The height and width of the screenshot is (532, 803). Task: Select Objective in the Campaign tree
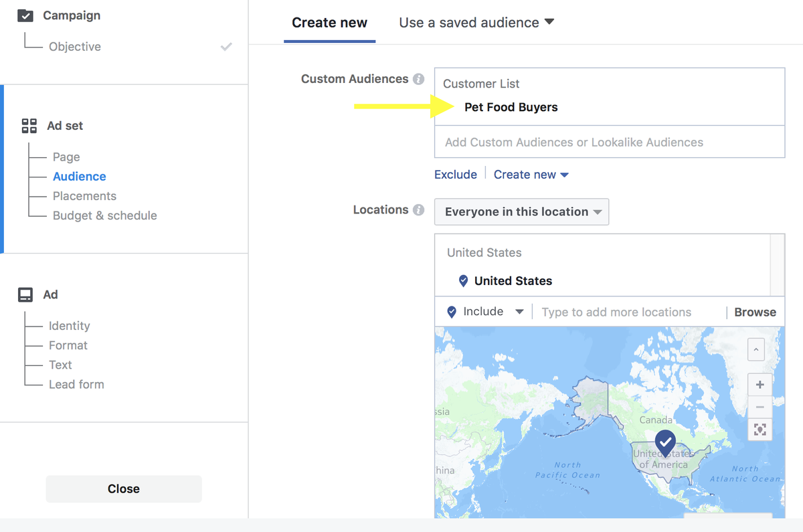click(x=75, y=47)
